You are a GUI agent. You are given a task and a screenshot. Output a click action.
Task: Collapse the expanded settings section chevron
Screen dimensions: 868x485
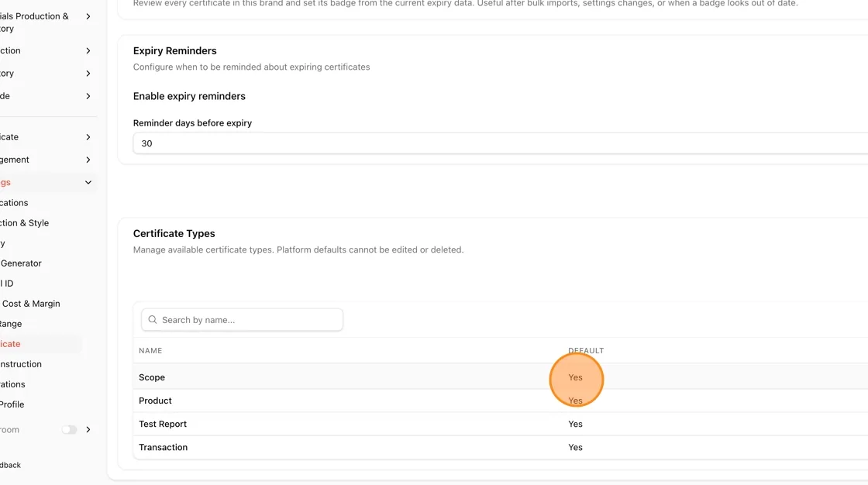pos(88,183)
